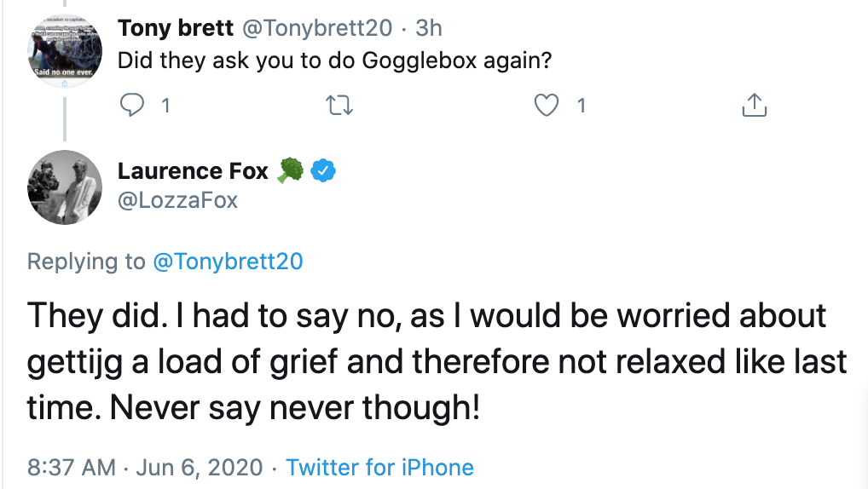Follow the @Tonybrett20 link after 'Replying to'
868x489 pixels.
(x=228, y=262)
